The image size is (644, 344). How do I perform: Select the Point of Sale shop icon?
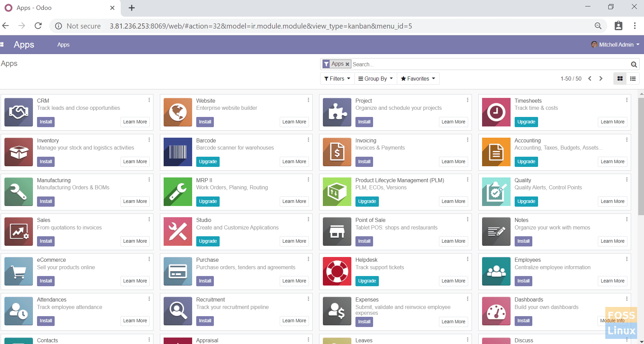pos(337,231)
